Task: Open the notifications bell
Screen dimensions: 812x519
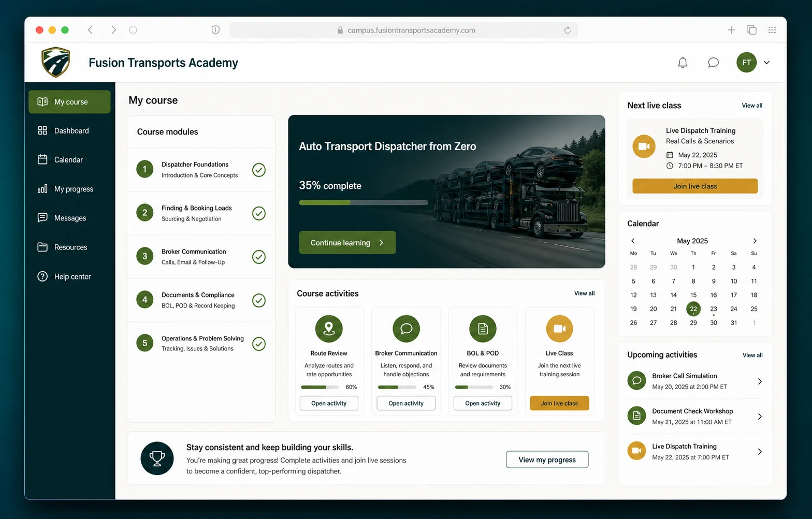Action: coord(683,63)
